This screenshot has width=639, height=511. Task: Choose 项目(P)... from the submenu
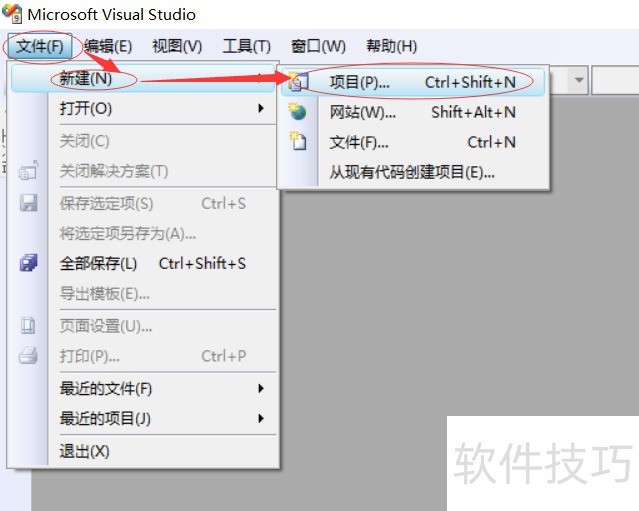tap(412, 82)
